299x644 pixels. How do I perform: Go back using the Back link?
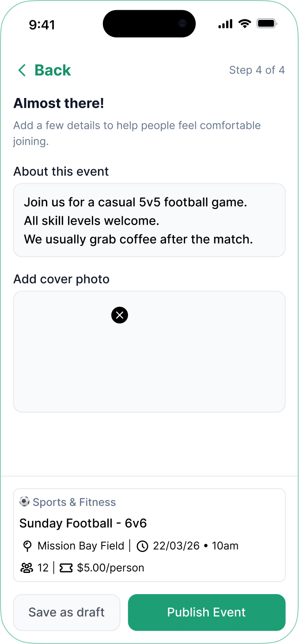click(52, 70)
